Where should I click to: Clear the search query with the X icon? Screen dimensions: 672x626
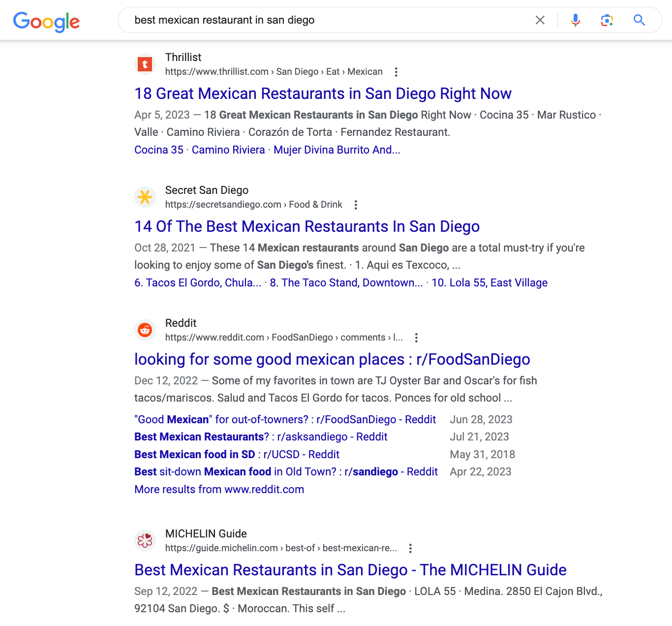point(540,20)
